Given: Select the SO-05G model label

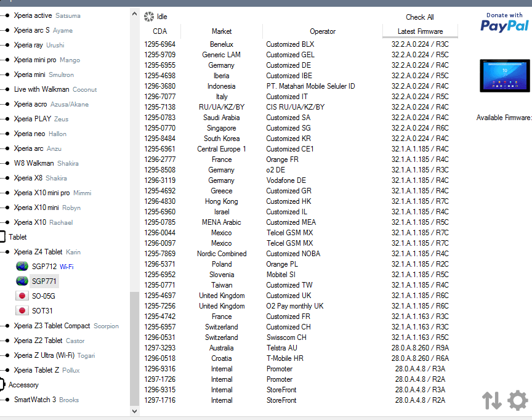Looking at the screenshot, I should click(x=44, y=296).
